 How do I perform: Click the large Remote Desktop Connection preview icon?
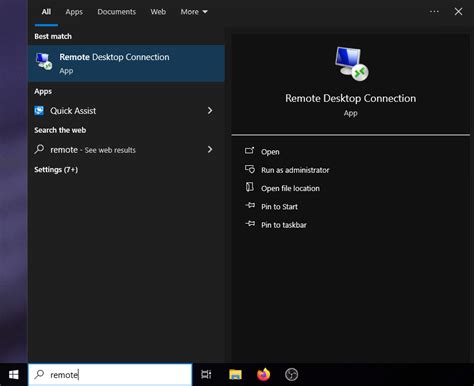[352, 63]
